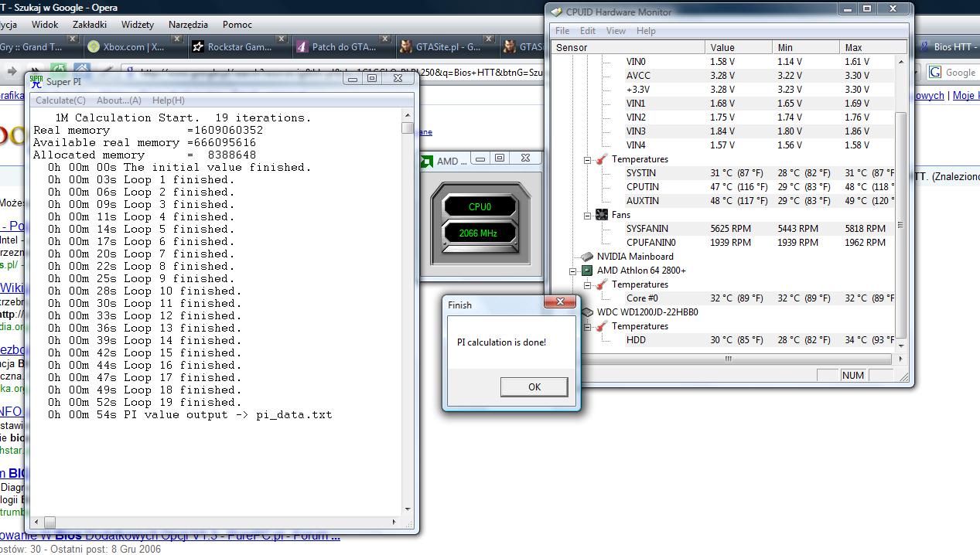Click the CPUID Hardware Monitor title bar icon

pos(556,12)
